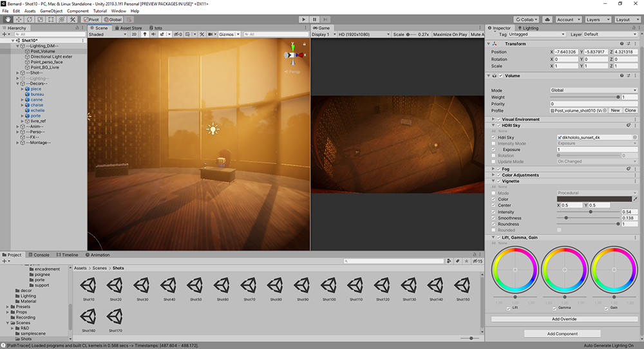Select the Move tool
The image size is (644, 349).
(x=19, y=20)
